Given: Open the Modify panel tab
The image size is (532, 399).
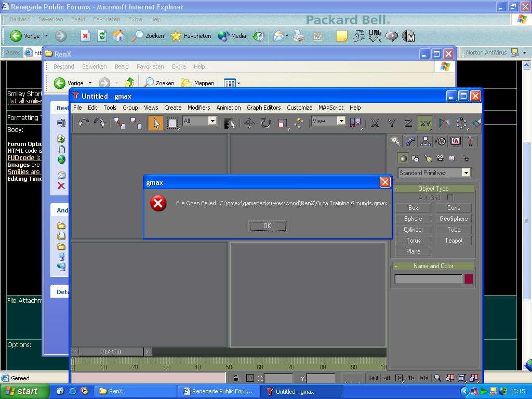Looking at the screenshot, I should coord(410,141).
